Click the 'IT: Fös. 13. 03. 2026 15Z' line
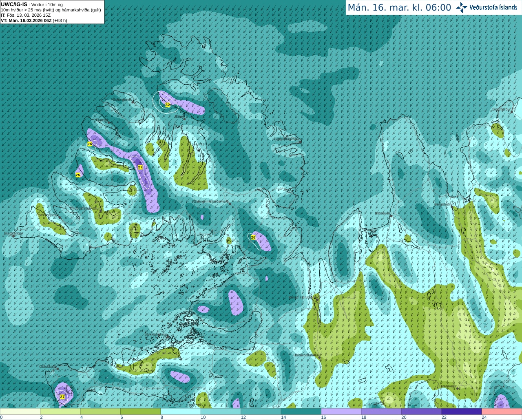 click(x=26, y=15)
